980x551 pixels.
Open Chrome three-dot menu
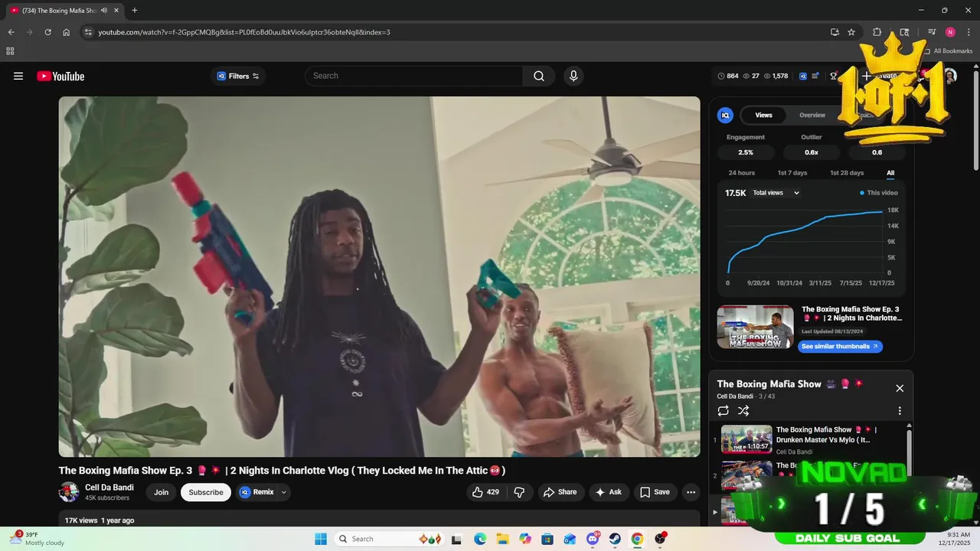(x=968, y=32)
